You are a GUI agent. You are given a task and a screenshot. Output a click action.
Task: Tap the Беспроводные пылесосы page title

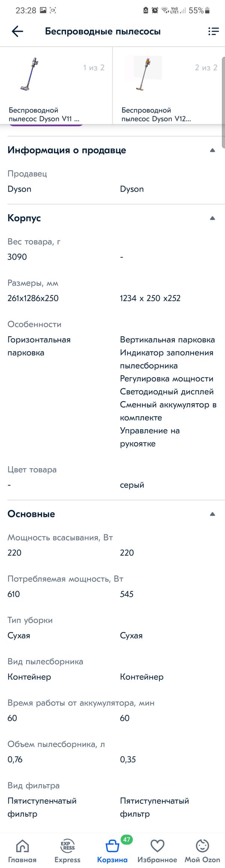coord(103,32)
